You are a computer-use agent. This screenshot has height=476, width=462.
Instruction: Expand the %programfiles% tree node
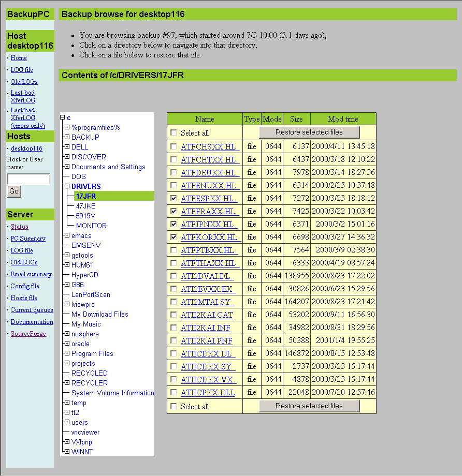coord(67,127)
